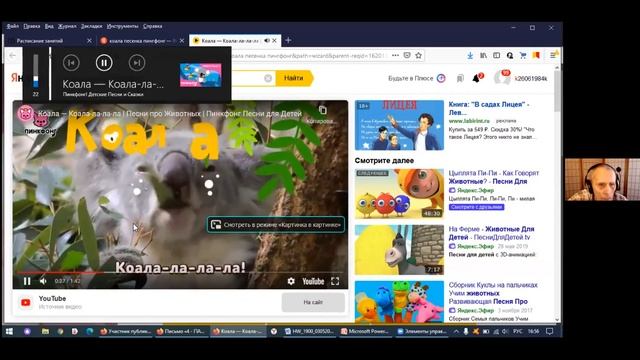This screenshot has width=640, height=360.
Task: Click the YouTube logo in player controls
Action: [x=313, y=281]
